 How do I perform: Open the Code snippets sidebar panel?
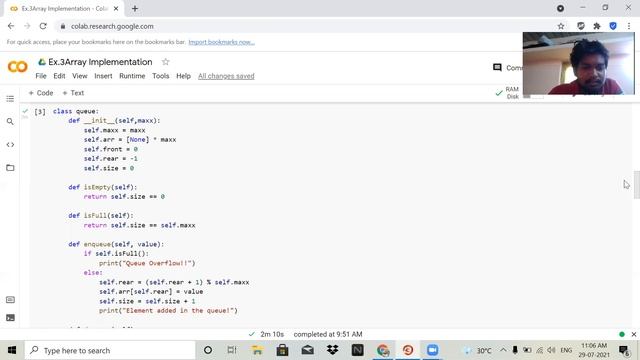pos(10,144)
